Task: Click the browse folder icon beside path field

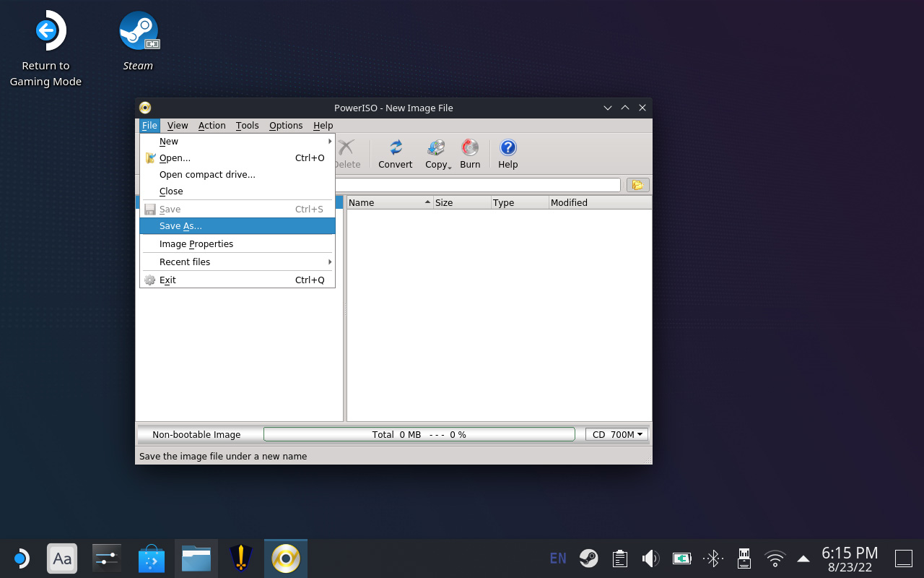Action: click(637, 185)
